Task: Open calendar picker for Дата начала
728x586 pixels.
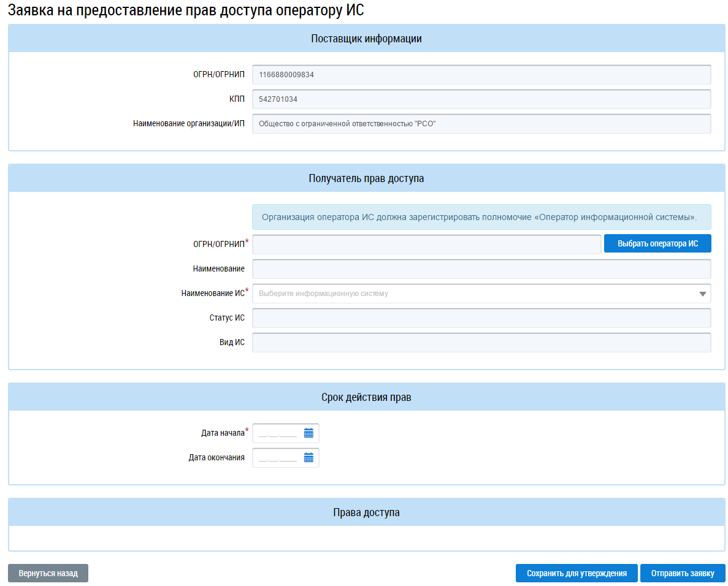Action: pos(308,433)
